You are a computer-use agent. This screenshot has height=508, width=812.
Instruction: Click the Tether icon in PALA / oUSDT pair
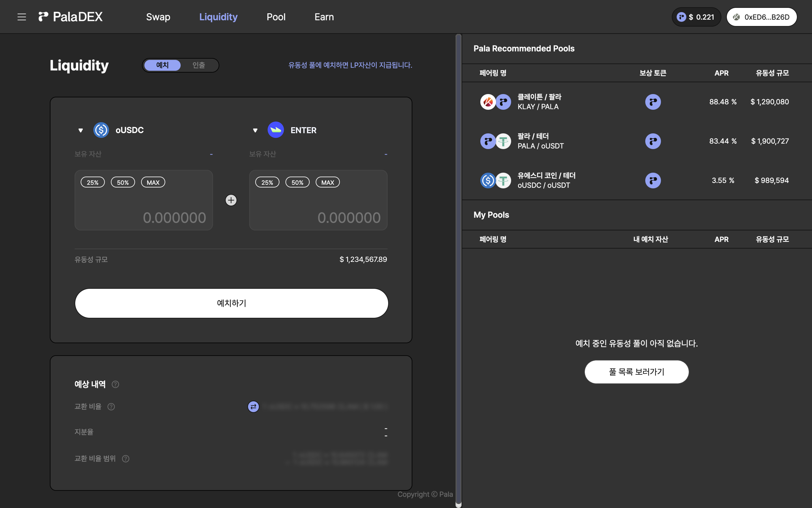(503, 141)
